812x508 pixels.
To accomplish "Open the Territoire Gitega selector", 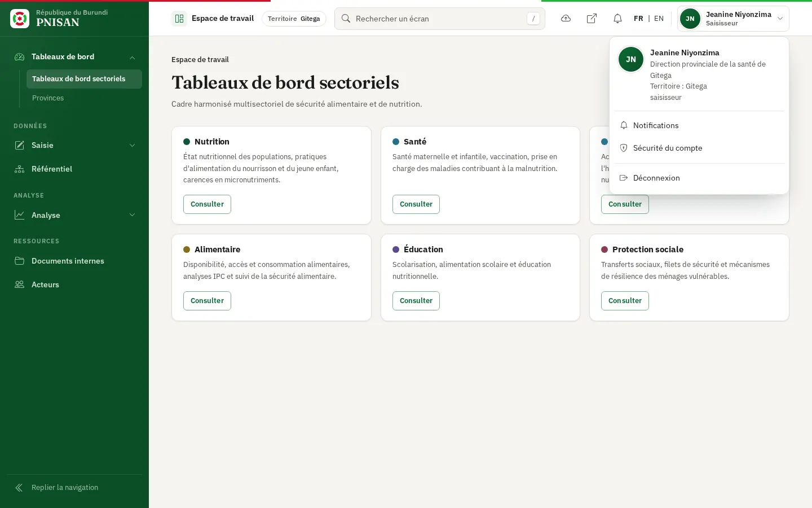I will (x=294, y=19).
